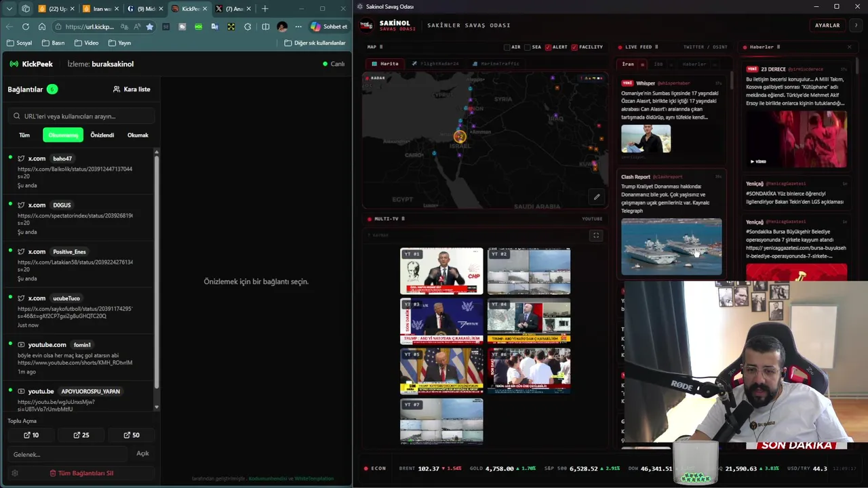
Task: Bulk open 25 links
Action: (x=81, y=435)
